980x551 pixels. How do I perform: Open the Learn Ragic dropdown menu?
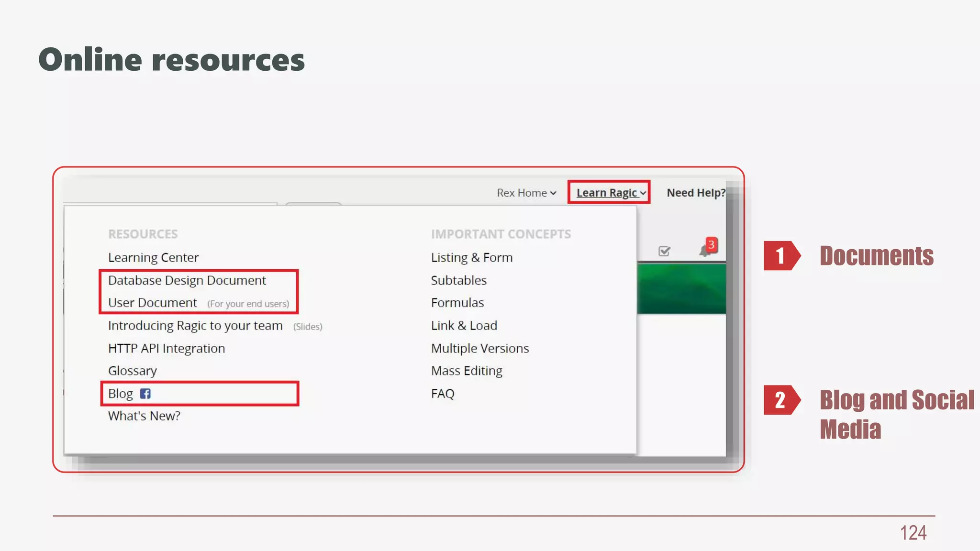tap(611, 193)
